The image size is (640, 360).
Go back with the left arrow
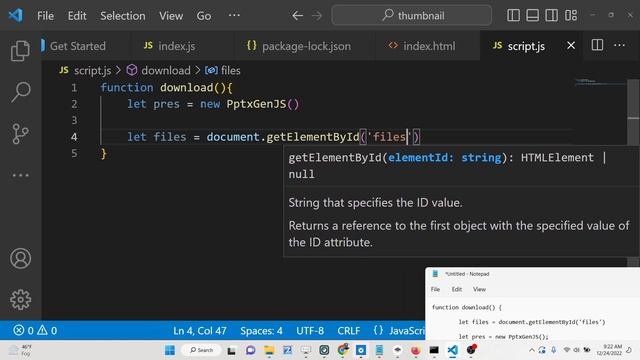(297, 16)
